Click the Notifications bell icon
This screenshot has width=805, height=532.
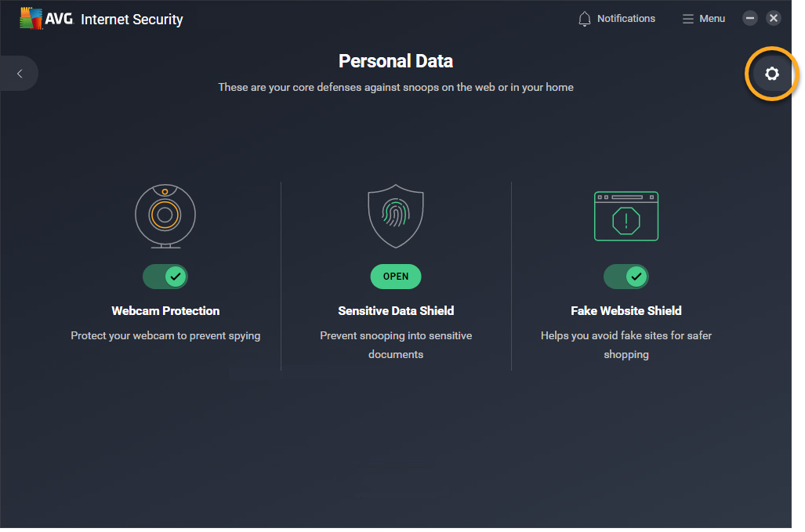585,19
